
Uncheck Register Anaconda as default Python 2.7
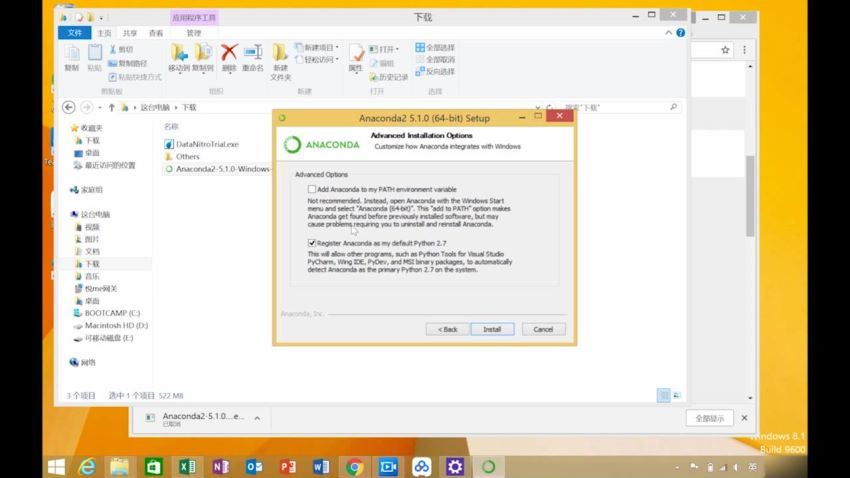[312, 243]
